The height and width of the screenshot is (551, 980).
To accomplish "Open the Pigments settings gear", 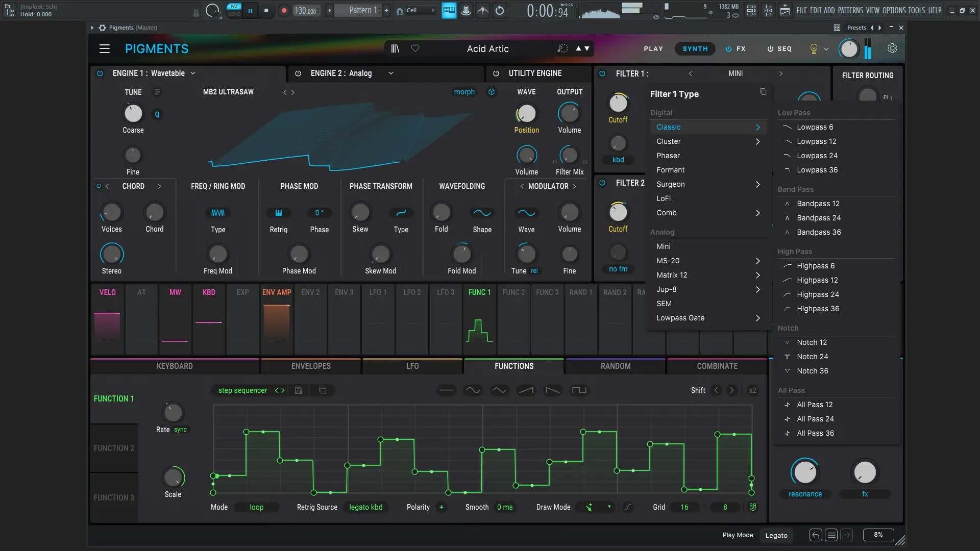I will click(892, 48).
